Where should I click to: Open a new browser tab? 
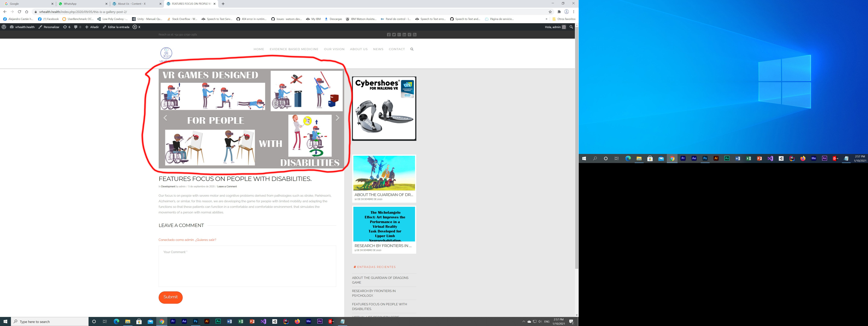[223, 4]
